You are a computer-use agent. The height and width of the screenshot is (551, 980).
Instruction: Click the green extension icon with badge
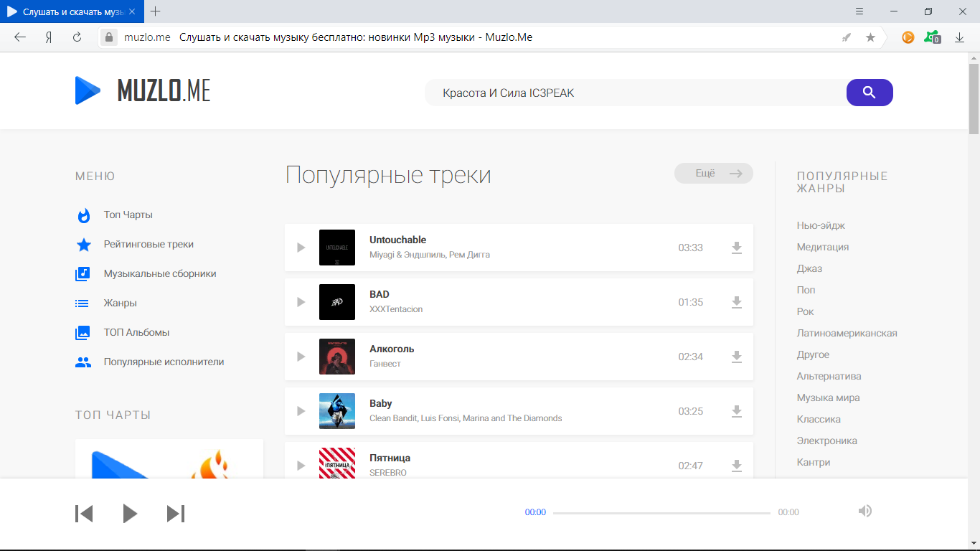coord(933,37)
